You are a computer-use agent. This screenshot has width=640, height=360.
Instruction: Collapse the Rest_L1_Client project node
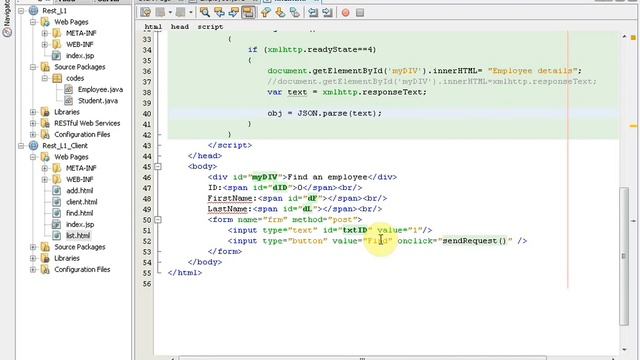[x=21, y=146]
